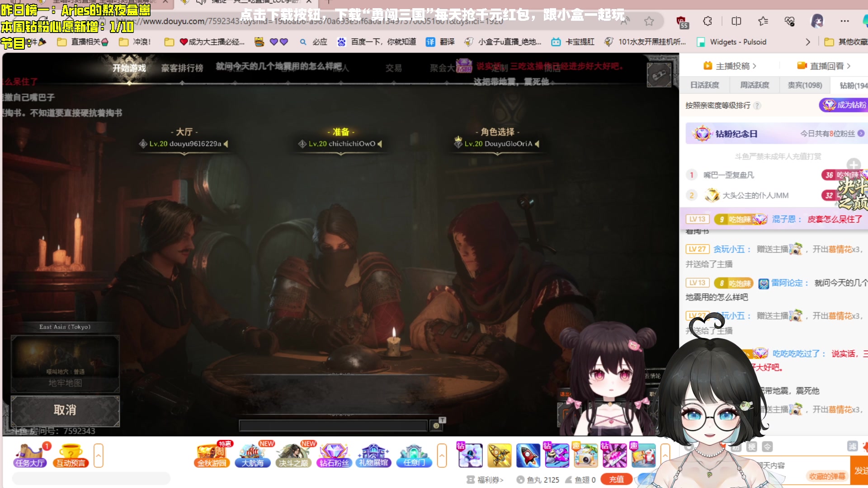The image size is (868, 488).
Task: Click the 取消 cancel button
Action: click(65, 410)
